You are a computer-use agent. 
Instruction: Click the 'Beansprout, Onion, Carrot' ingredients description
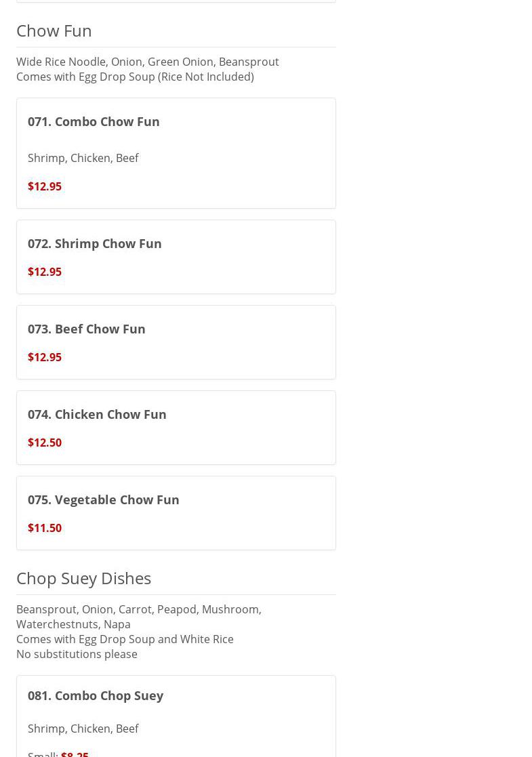click(x=139, y=609)
